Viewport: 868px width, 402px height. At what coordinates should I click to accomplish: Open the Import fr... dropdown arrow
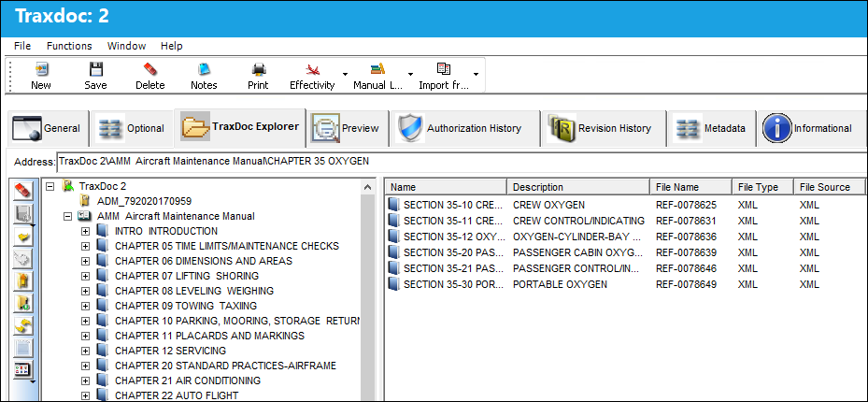click(476, 74)
